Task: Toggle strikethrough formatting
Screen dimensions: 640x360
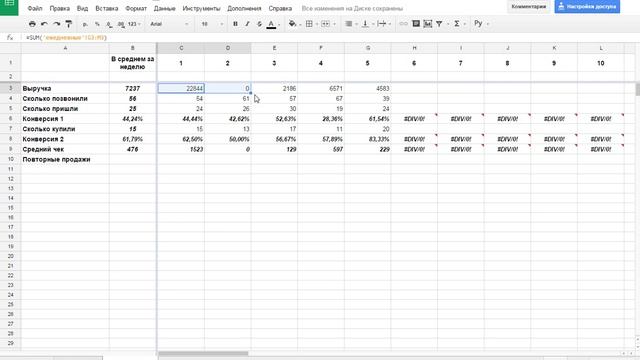Action: (x=259, y=24)
